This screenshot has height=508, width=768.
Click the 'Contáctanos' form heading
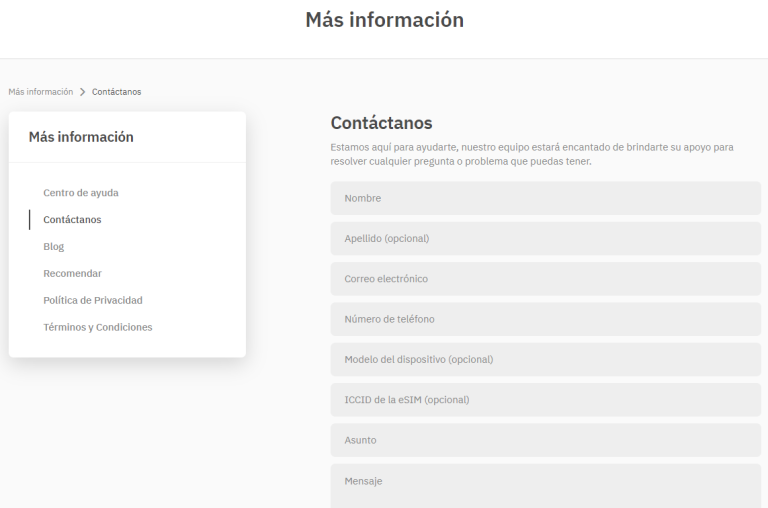[x=381, y=123]
